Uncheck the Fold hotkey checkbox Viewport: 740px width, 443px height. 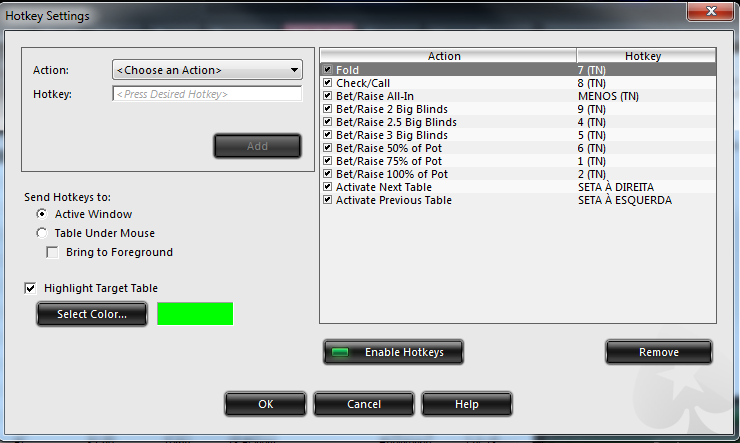tap(328, 70)
